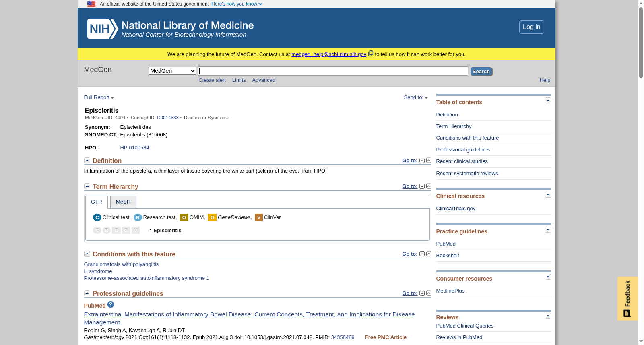Collapse the Conditions with this feature section
Image resolution: width=644 pixels, height=345 pixels.
pos(87,254)
